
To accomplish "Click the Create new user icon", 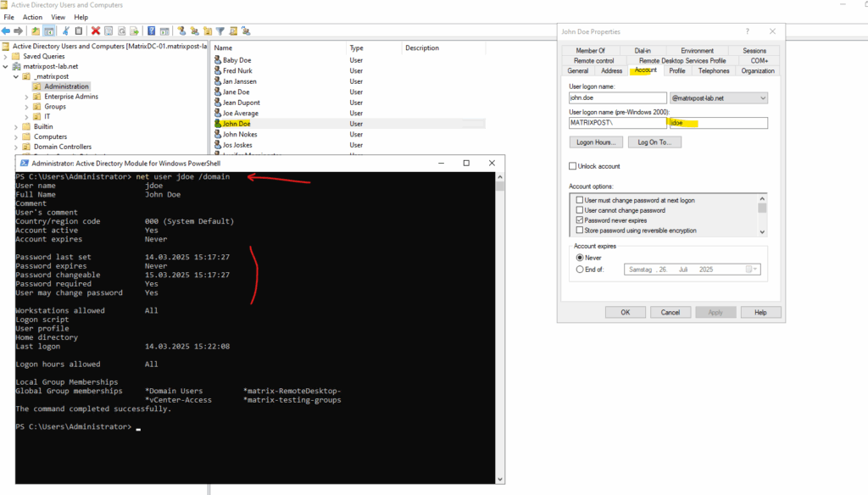I will pos(181,31).
